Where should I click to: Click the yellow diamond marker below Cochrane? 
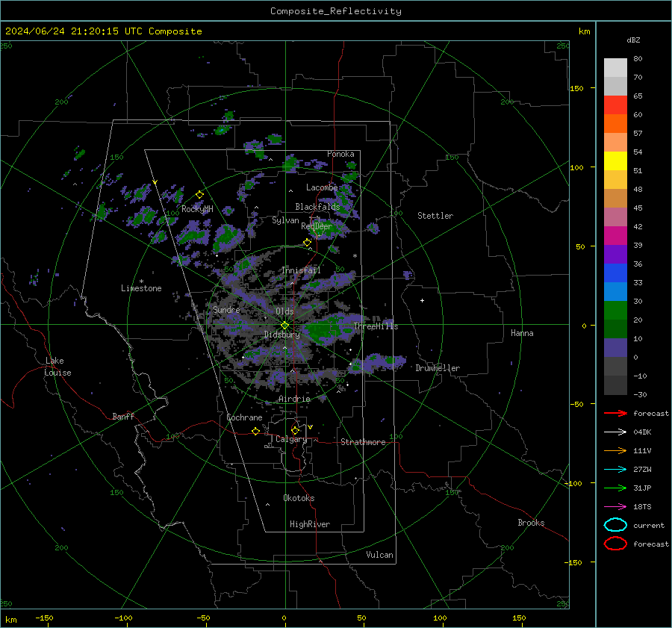255,432
